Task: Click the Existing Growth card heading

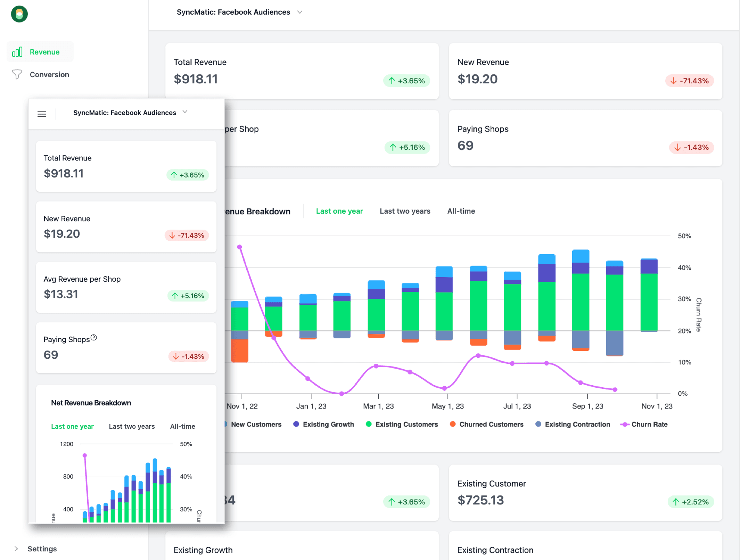Action: tap(203, 550)
